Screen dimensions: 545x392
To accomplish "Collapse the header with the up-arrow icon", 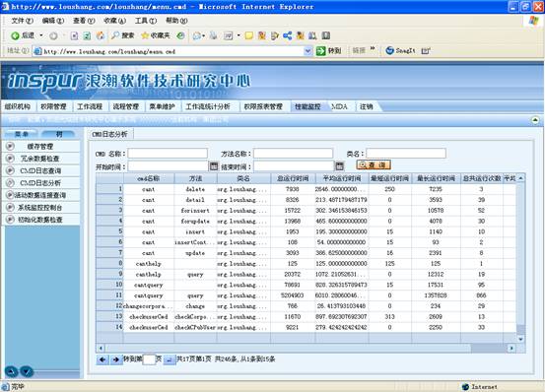I will (x=535, y=120).
